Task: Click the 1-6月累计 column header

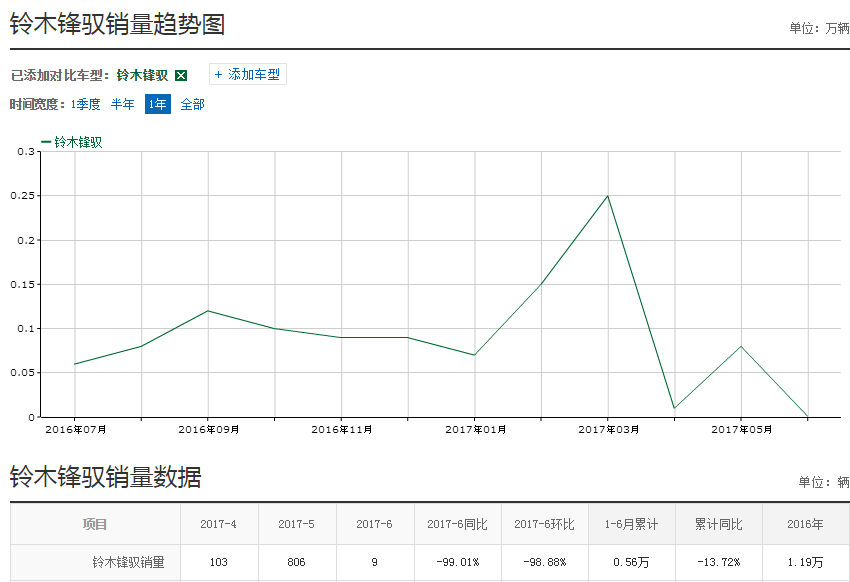Action: pyautogui.click(x=631, y=524)
